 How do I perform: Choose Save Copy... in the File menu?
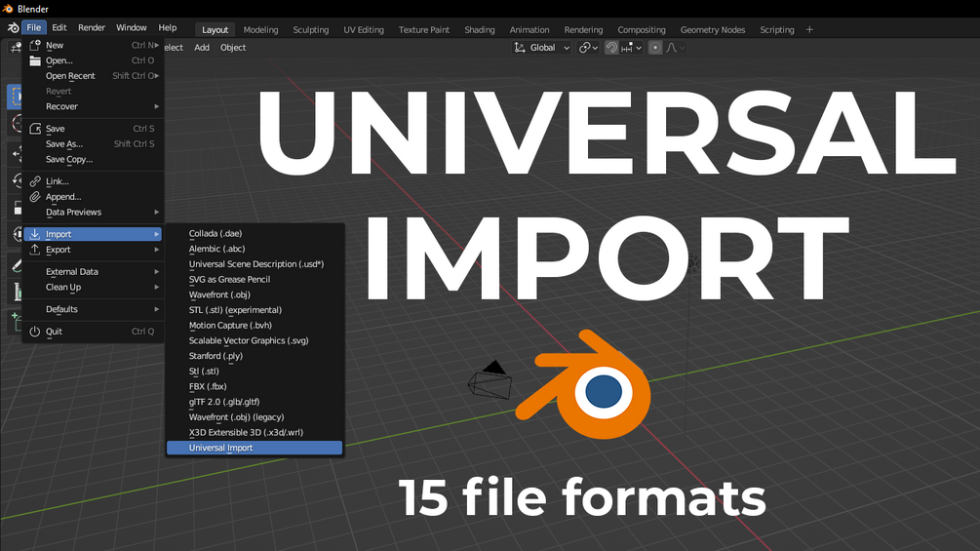pyautogui.click(x=93, y=159)
